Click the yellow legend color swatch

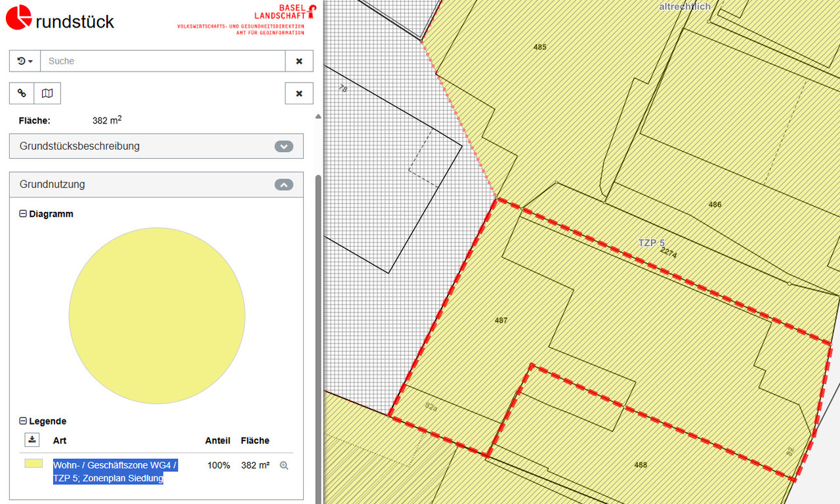[x=33, y=463]
